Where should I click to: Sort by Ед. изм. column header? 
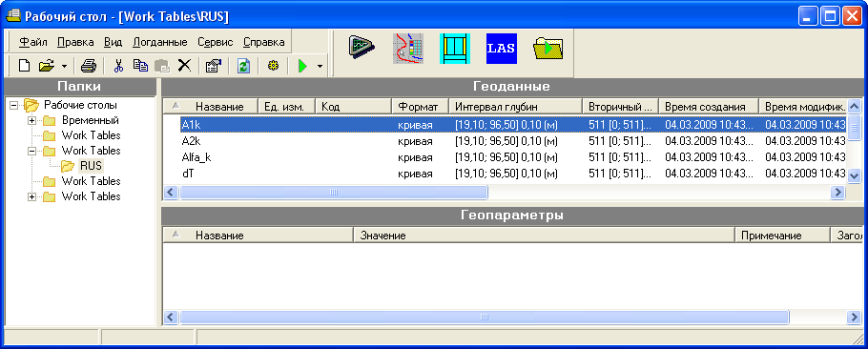click(x=286, y=107)
